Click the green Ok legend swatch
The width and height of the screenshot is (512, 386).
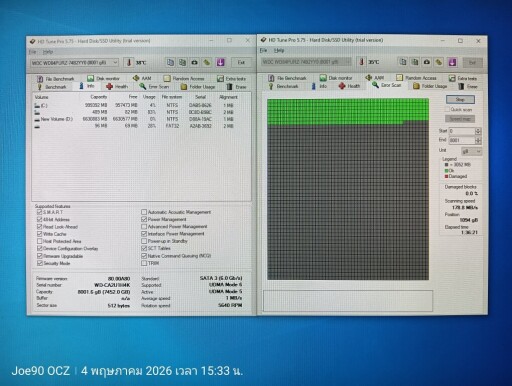[x=446, y=171]
